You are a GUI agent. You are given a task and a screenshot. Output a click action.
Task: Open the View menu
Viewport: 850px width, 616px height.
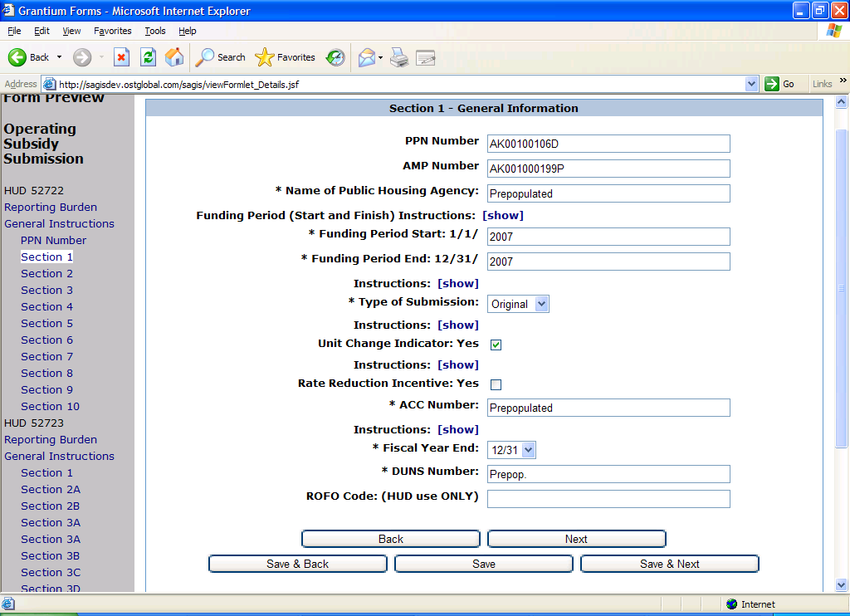click(x=71, y=31)
